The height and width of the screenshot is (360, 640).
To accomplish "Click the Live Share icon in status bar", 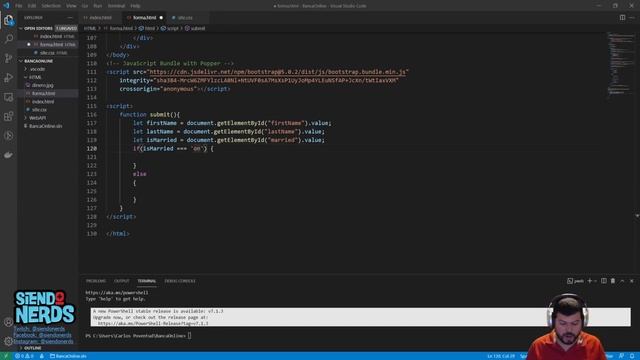I will tap(42, 356).
